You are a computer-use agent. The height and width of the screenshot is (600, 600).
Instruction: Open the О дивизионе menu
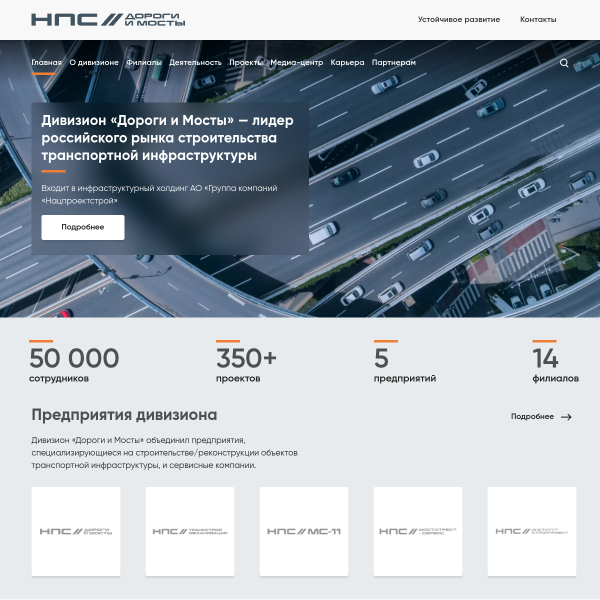(93, 63)
